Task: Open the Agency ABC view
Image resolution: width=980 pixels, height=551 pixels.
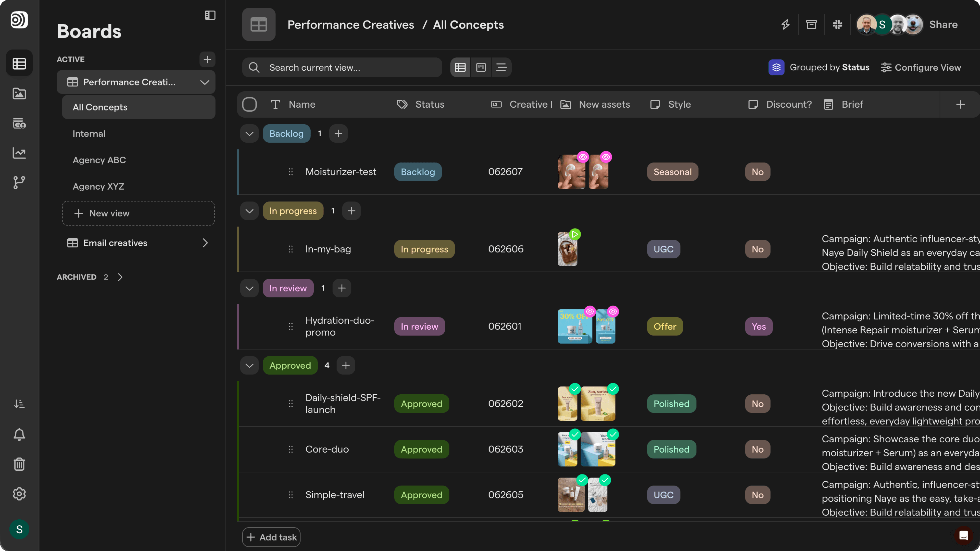Action: [99, 160]
